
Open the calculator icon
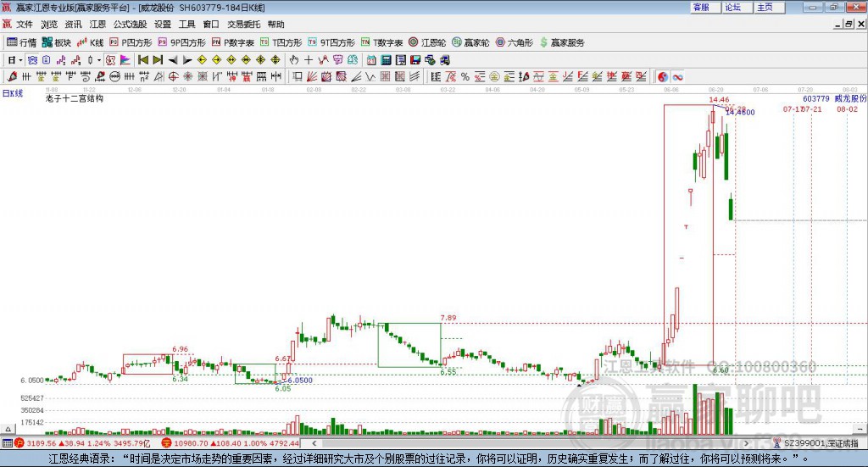pyautogui.click(x=386, y=60)
